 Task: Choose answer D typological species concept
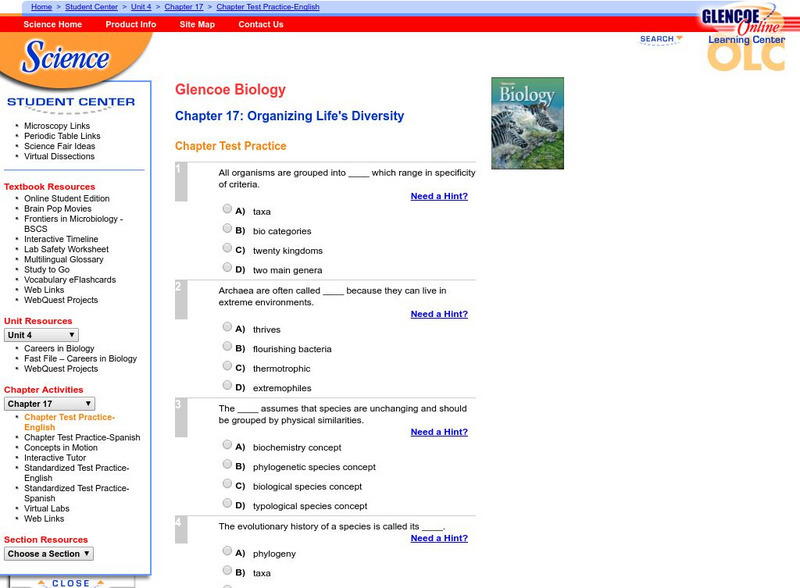227,503
